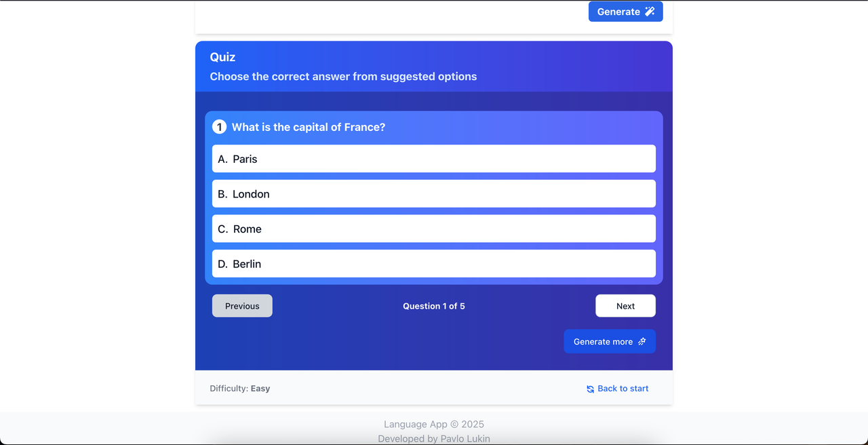Screen dimensions: 868x445
Task: Choose answer D. Berlin
Action: click(434, 264)
